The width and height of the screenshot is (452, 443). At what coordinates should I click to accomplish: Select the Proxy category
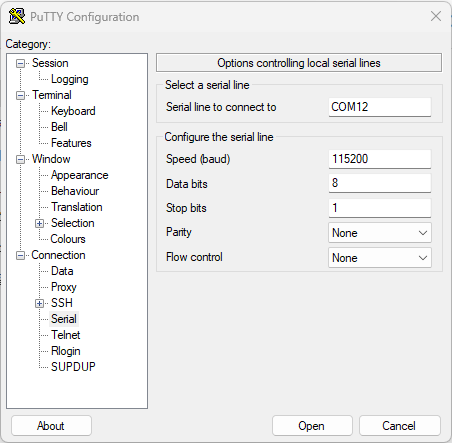[64, 287]
